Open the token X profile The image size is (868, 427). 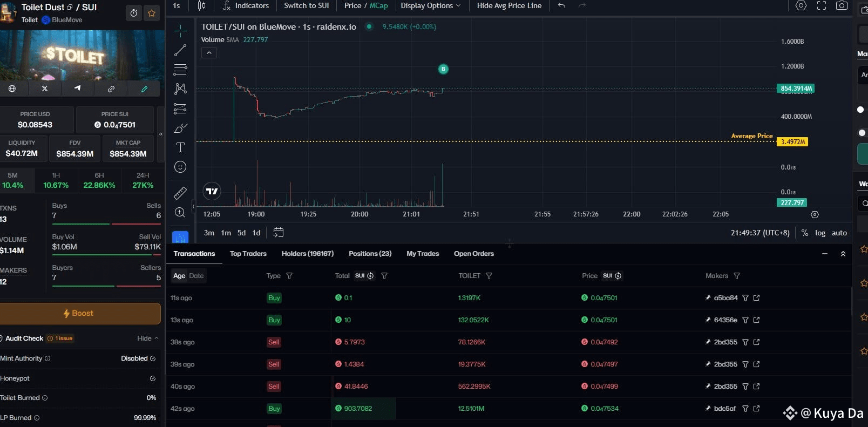pos(45,89)
